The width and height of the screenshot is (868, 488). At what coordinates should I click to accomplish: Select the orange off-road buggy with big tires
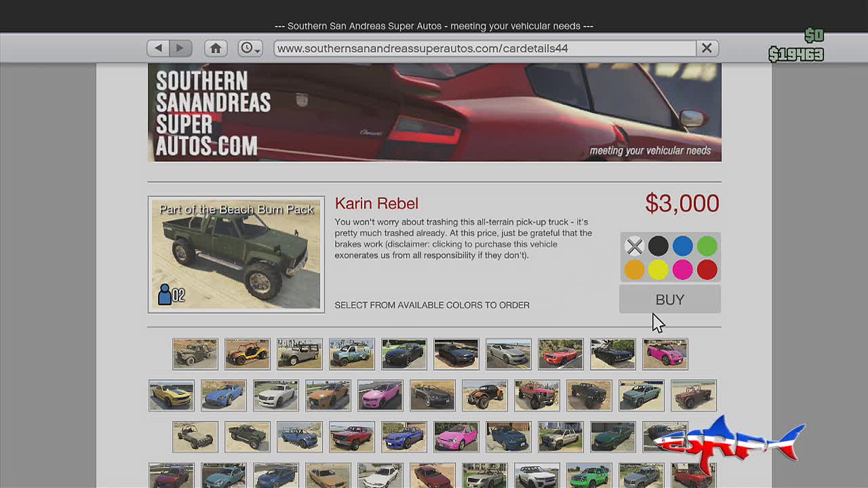tap(485, 396)
